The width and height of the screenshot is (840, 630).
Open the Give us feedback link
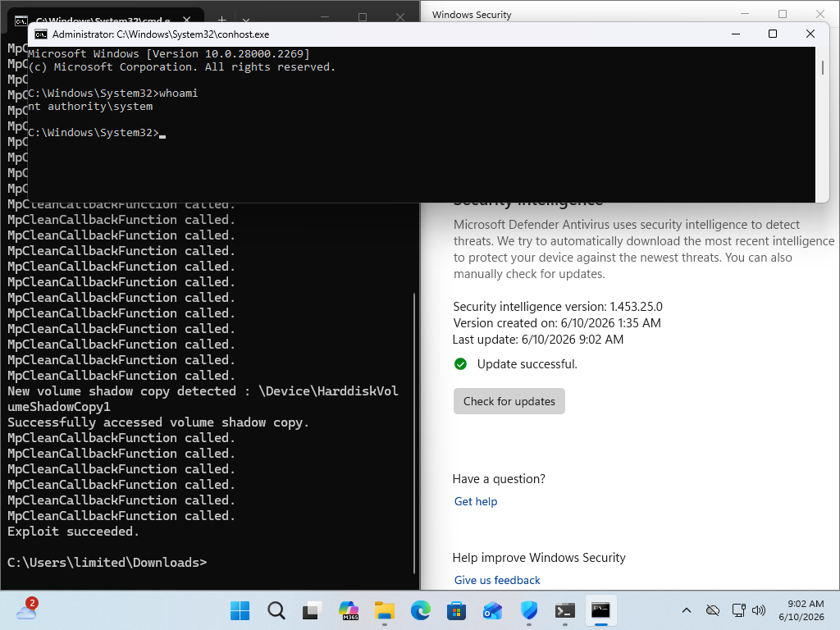tap(497, 580)
